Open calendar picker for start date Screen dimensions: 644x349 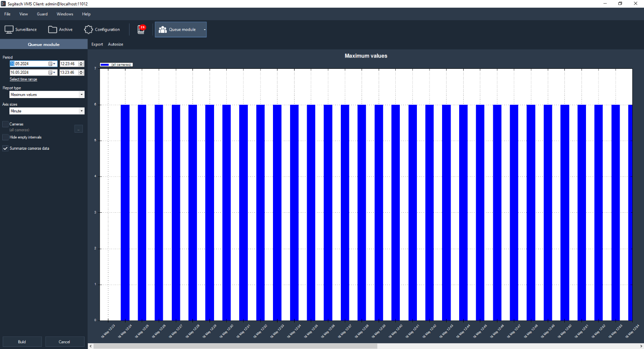(x=52, y=64)
